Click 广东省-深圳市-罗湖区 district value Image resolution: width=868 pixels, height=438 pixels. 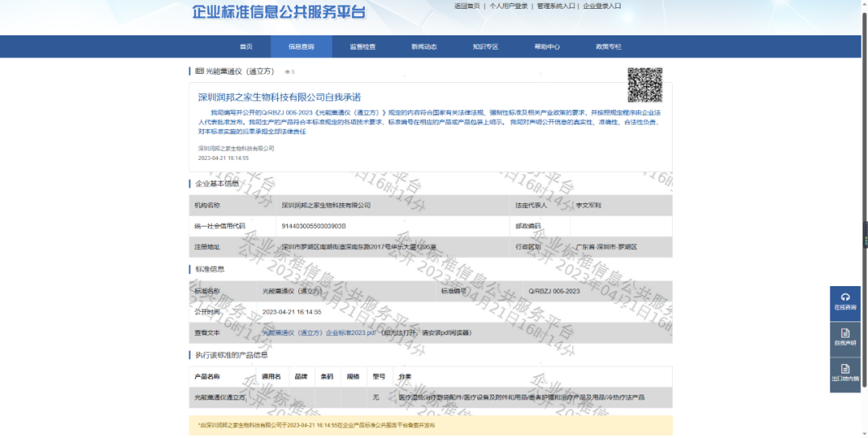606,247
